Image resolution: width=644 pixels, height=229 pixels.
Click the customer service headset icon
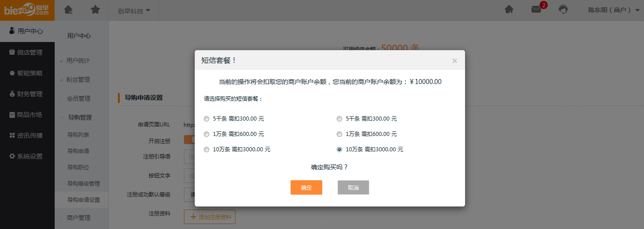click(563, 10)
